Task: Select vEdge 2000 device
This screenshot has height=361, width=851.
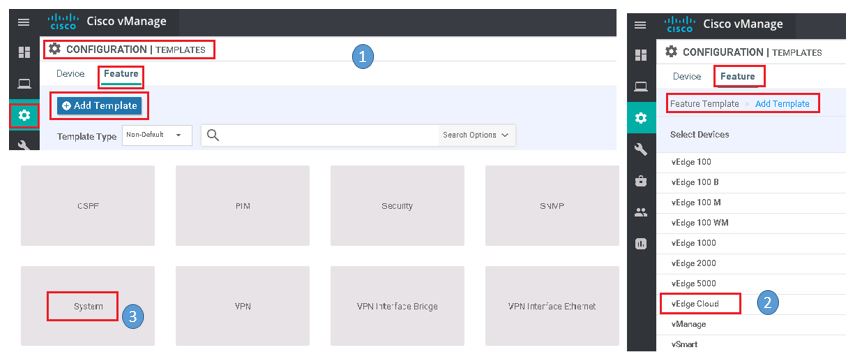Action: click(752, 263)
